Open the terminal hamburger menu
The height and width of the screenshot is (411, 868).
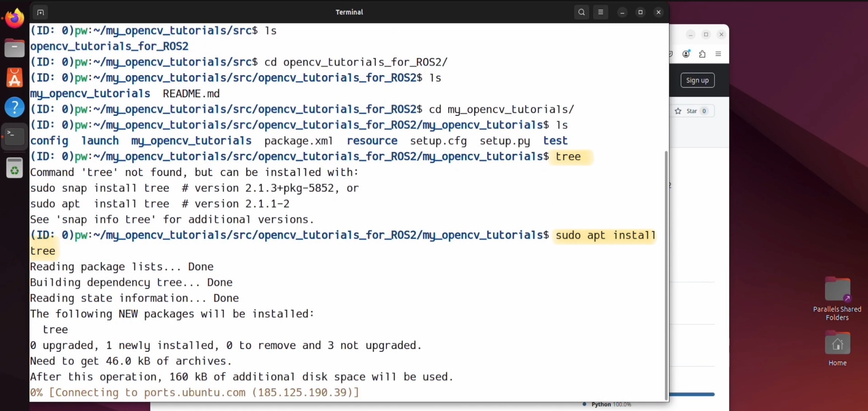point(601,12)
